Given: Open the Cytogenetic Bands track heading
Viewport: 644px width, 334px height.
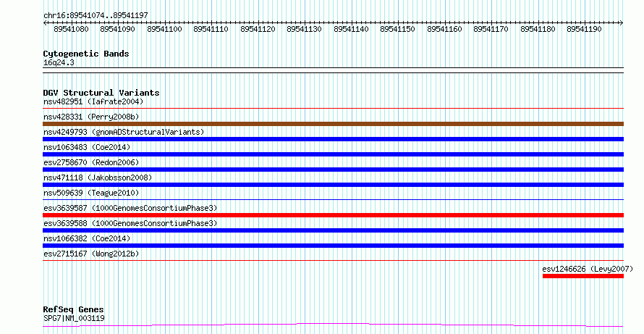Looking at the screenshot, I should point(86,54).
